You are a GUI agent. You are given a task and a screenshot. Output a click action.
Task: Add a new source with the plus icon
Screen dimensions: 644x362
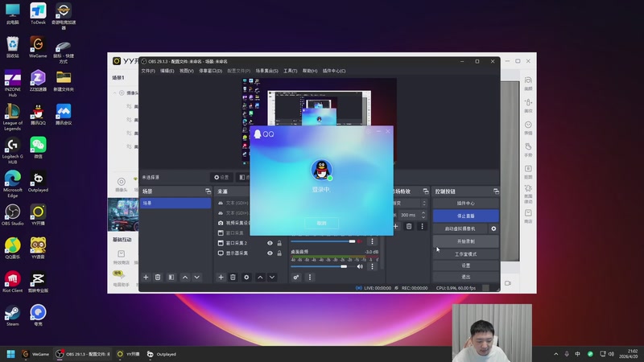click(x=221, y=278)
